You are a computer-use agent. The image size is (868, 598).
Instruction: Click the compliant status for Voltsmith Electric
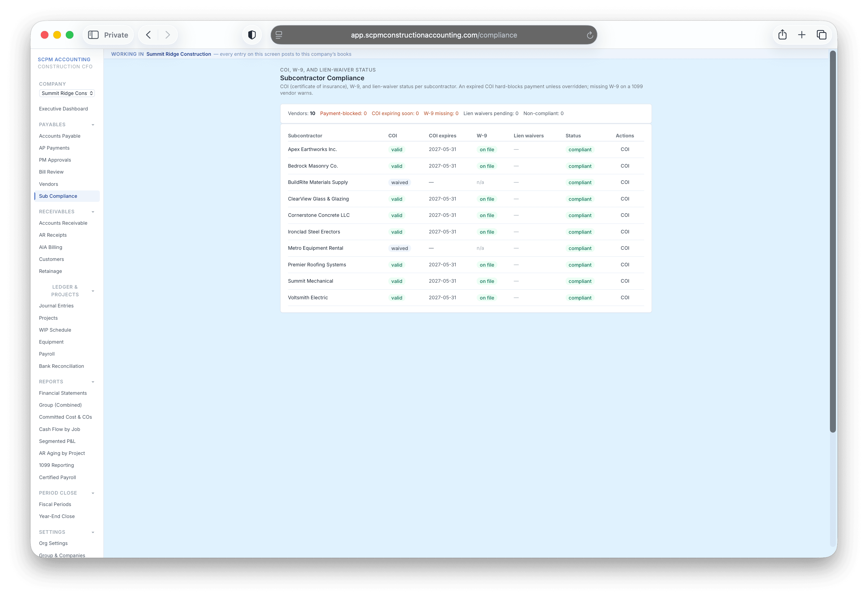580,298
